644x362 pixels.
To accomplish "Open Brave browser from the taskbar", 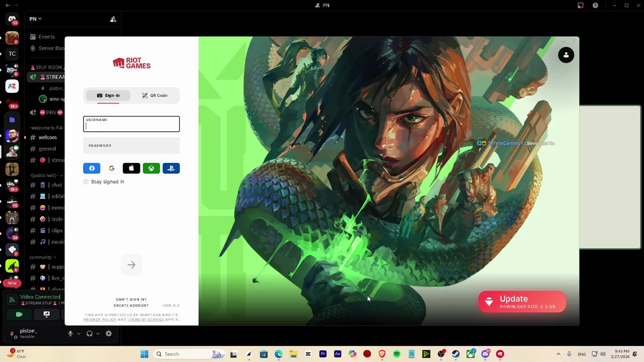I will click(x=382, y=354).
